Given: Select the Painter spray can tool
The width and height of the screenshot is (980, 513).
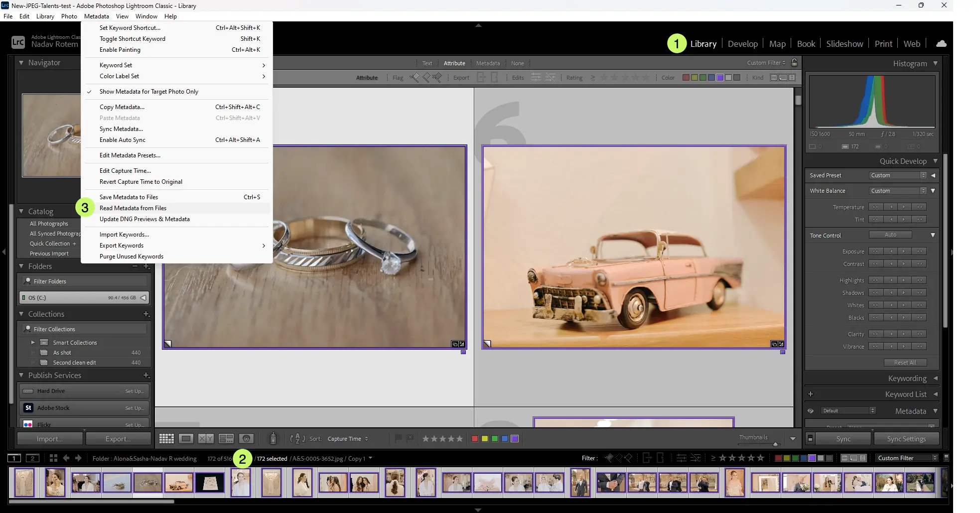Looking at the screenshot, I should [x=273, y=438].
